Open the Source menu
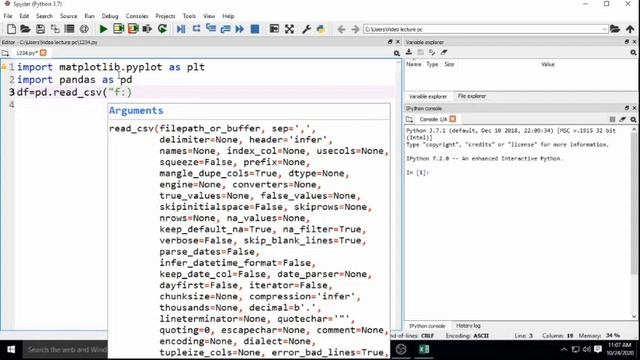The width and height of the screenshot is (640, 360). pyautogui.click(x=68, y=16)
